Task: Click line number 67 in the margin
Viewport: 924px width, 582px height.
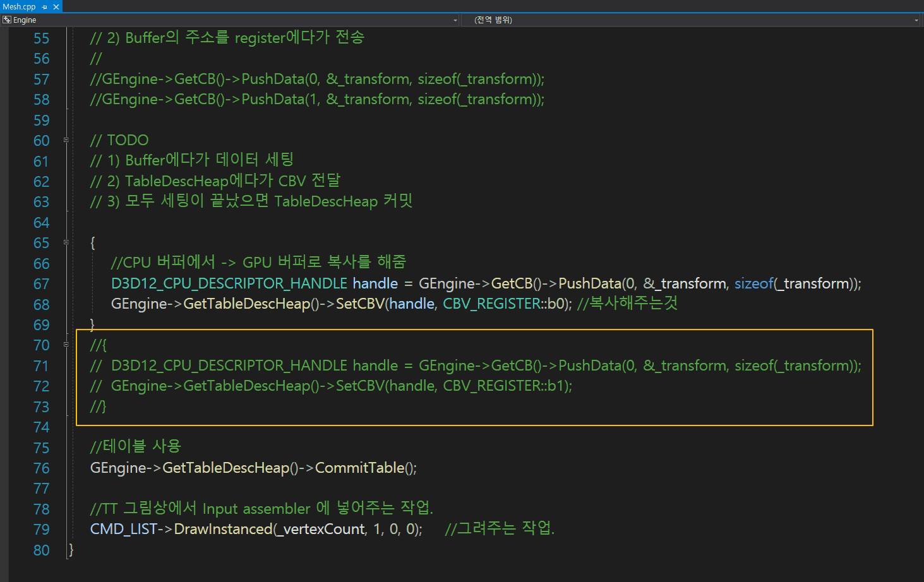Action: click(41, 284)
